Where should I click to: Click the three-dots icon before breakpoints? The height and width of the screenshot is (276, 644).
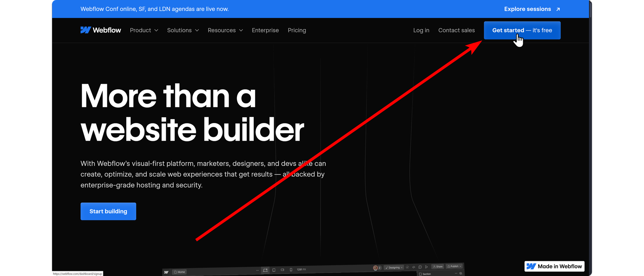click(257, 271)
